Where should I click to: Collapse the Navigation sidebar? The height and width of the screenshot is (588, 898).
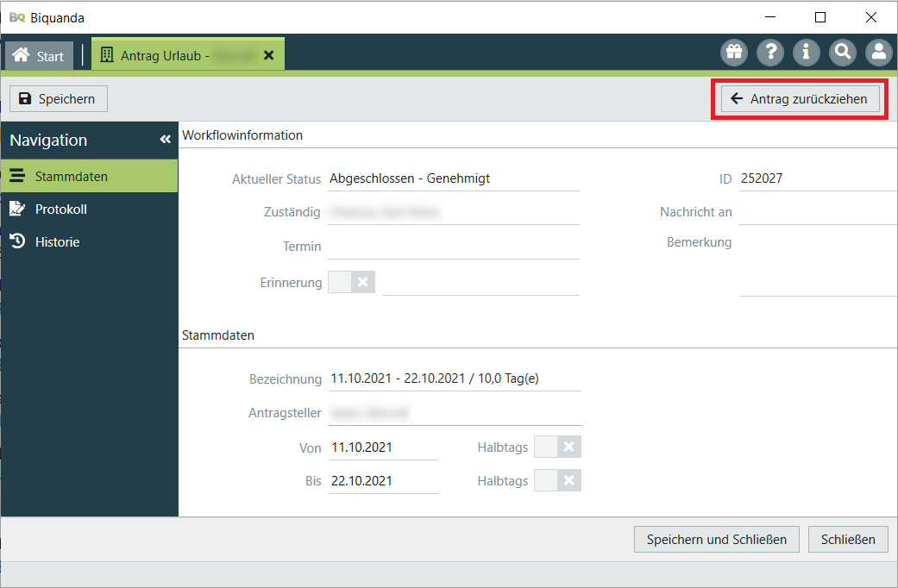coord(166,140)
